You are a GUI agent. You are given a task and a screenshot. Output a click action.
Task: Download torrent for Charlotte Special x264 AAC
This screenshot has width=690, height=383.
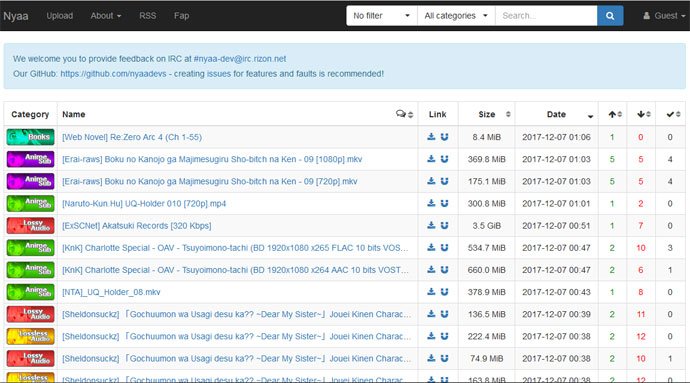[431, 269]
